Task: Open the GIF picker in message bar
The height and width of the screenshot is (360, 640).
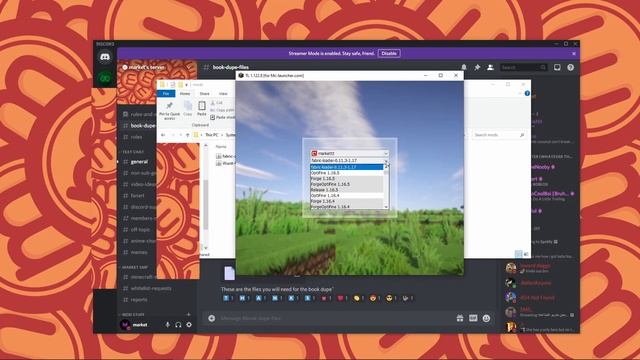Action: tap(473, 318)
